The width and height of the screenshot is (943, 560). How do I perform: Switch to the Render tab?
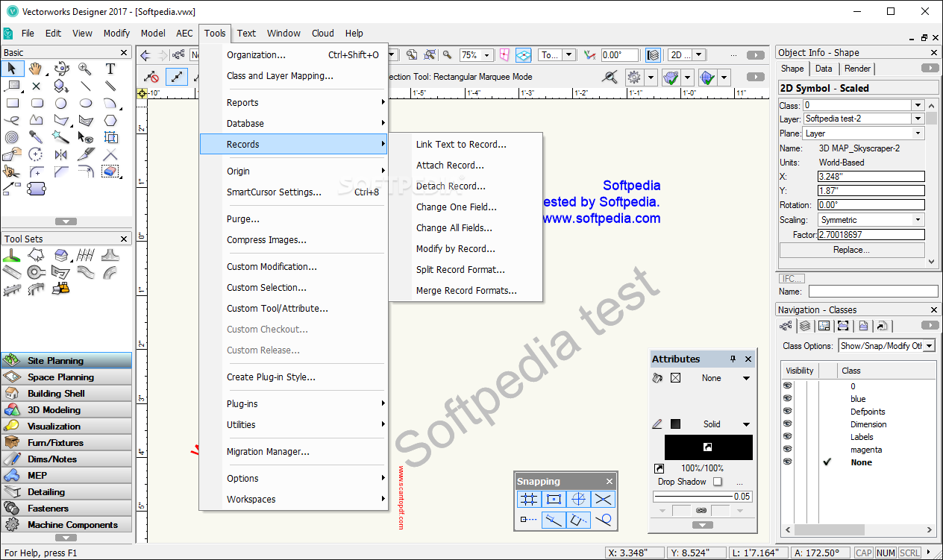(x=857, y=69)
